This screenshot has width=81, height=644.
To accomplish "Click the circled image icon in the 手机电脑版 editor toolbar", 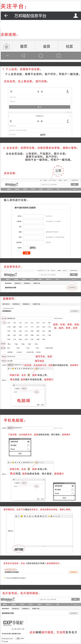I will point(36,463).
